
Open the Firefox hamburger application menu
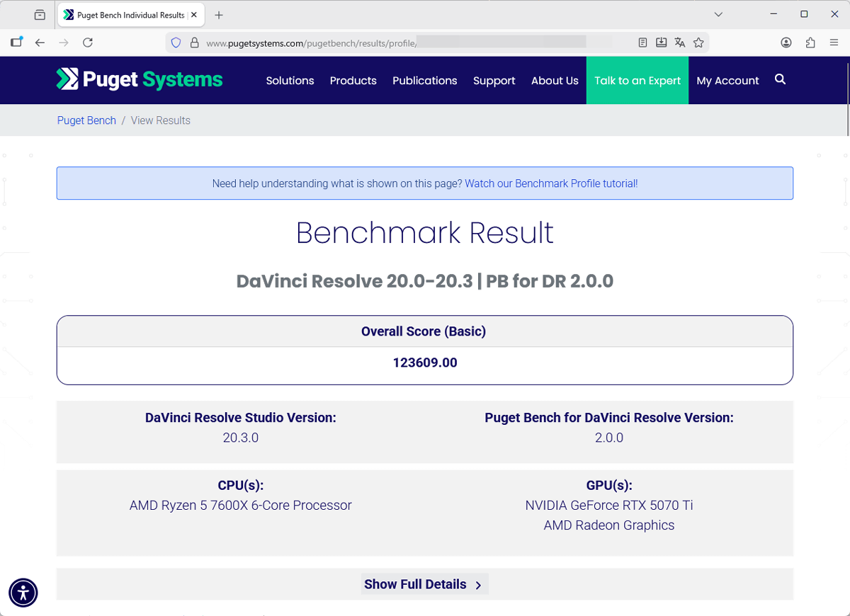[834, 42]
